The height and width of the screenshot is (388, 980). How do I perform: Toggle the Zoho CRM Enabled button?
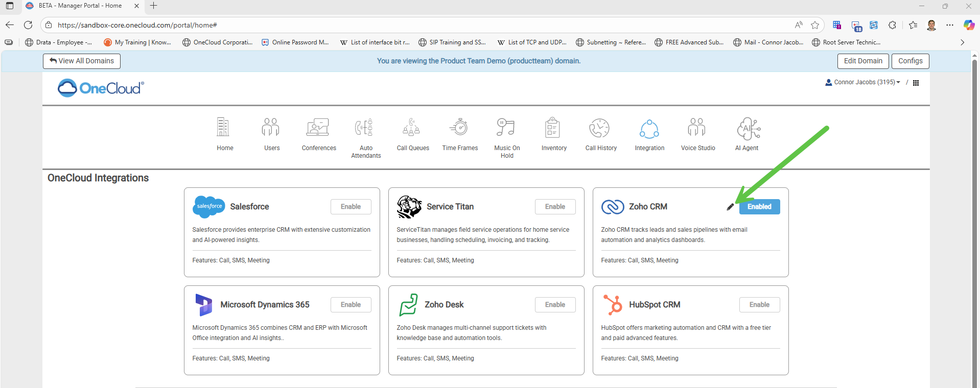point(759,207)
